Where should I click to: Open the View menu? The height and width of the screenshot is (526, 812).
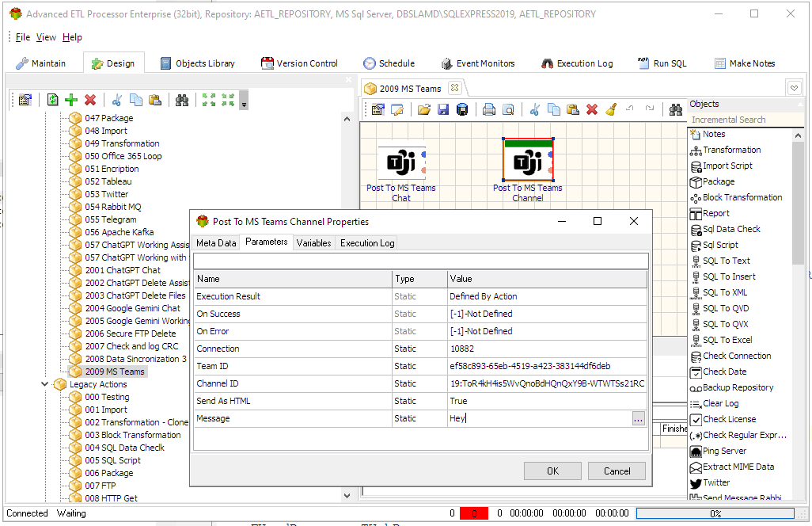coord(46,36)
